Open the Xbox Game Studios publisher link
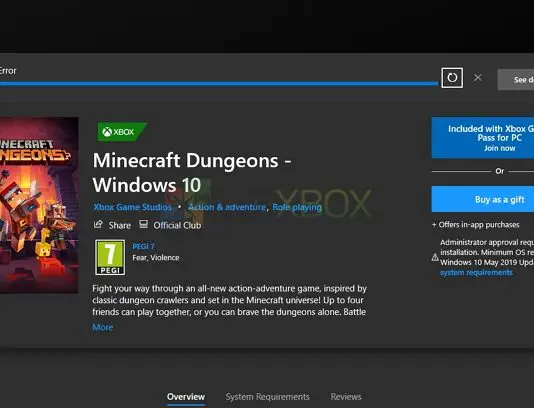The height and width of the screenshot is (408, 534). (x=132, y=207)
